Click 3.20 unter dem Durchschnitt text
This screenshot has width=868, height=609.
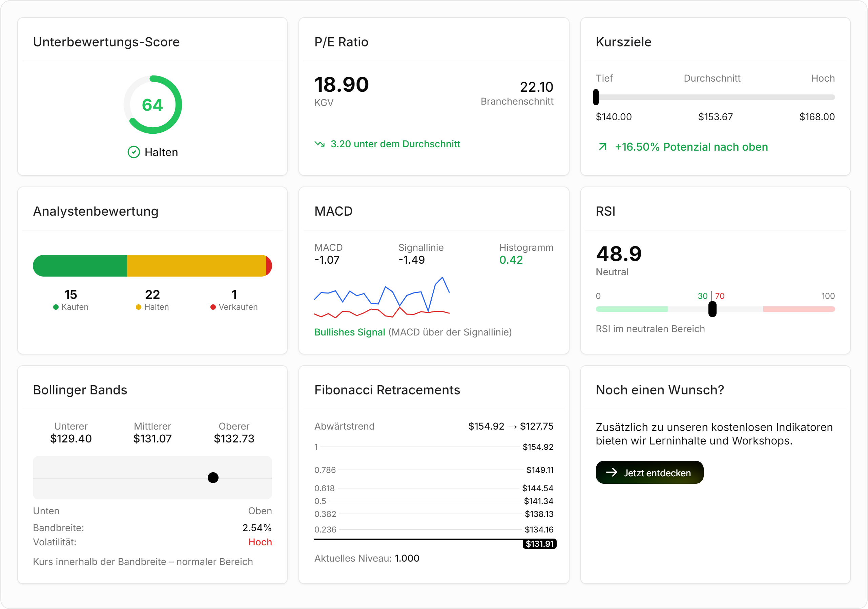(395, 144)
